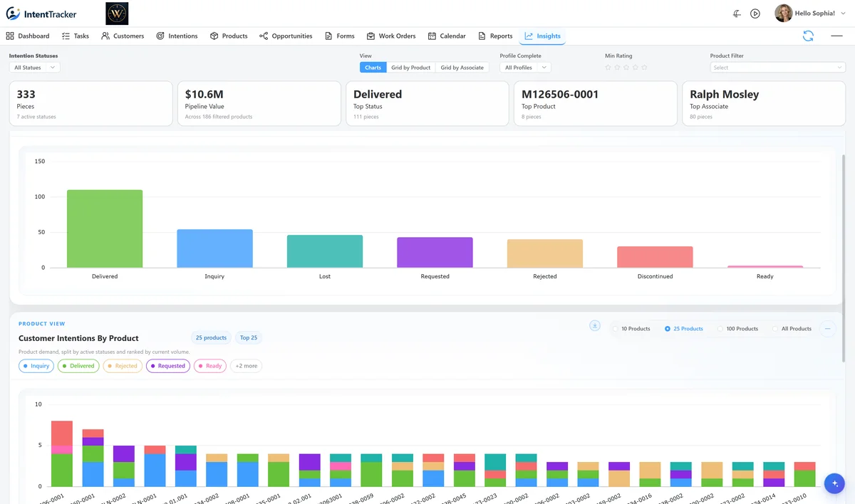The width and height of the screenshot is (855, 504).
Task: Set minimum rating to three stars
Action: point(626,68)
